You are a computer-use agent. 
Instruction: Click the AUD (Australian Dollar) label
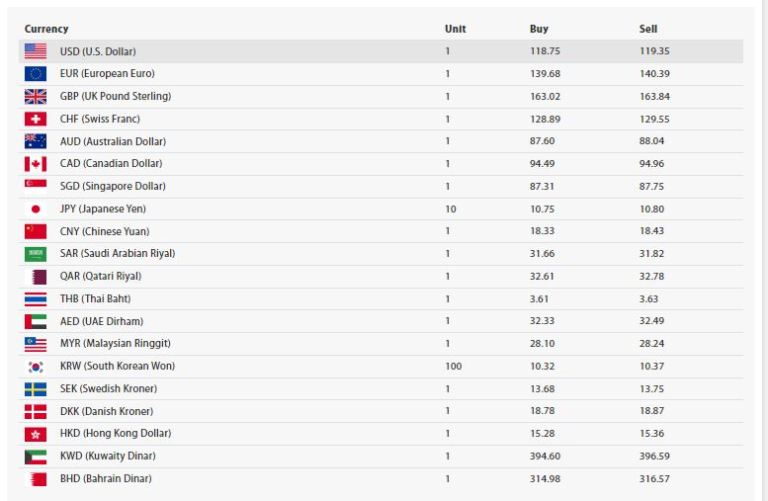click(113, 142)
